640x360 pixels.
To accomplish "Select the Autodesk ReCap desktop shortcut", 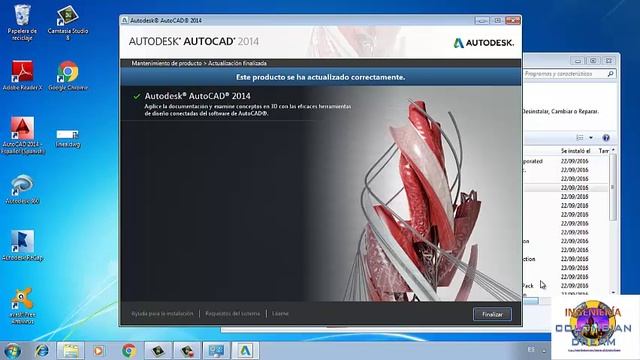I will (22, 246).
